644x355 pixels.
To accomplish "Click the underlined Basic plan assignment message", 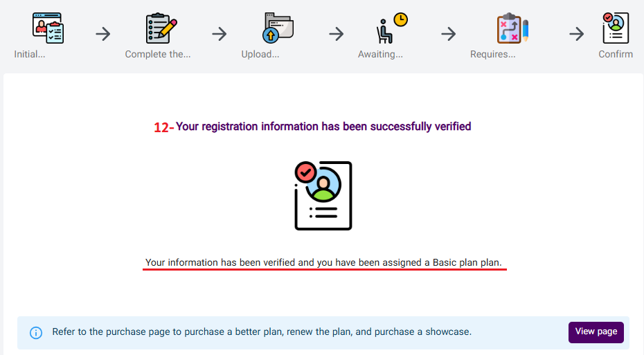I will pyautogui.click(x=323, y=263).
